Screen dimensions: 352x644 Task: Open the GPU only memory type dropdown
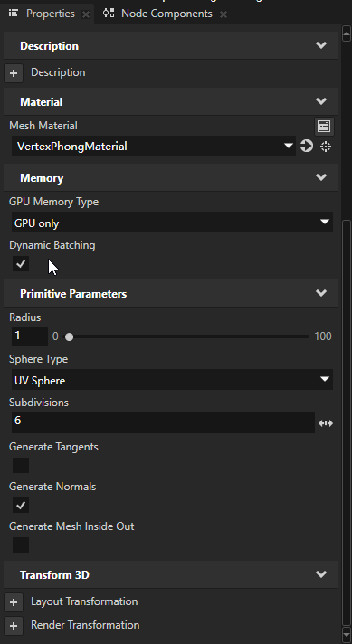(x=172, y=223)
